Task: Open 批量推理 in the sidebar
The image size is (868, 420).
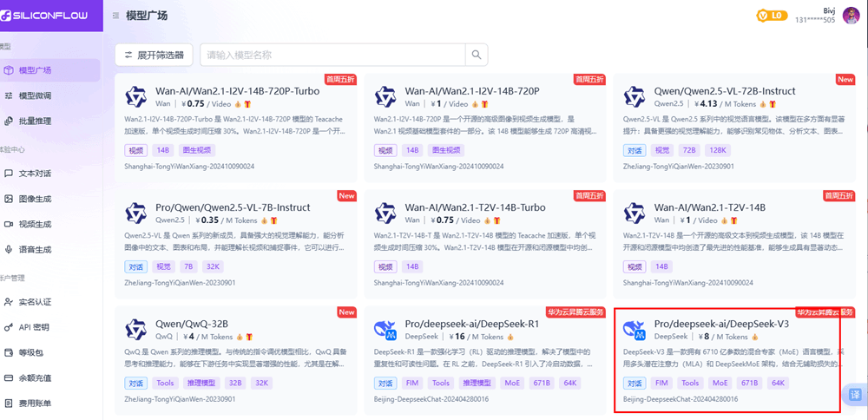Action: [35, 121]
